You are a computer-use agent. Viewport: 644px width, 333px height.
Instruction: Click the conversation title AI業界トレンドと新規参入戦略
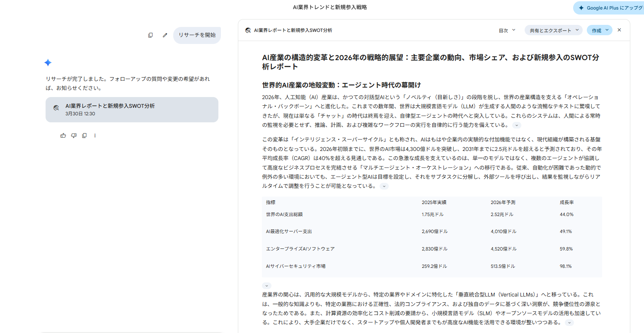[329, 7]
